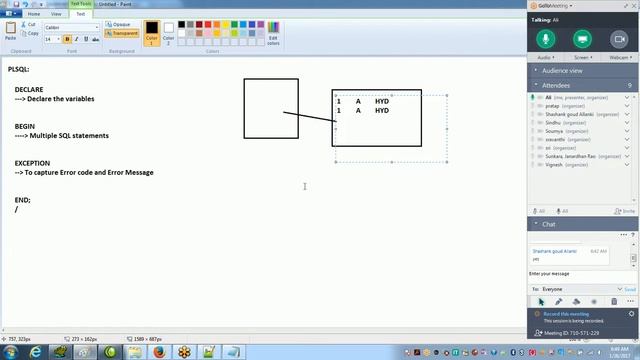Pick the yellow palette color

pos(226,24)
